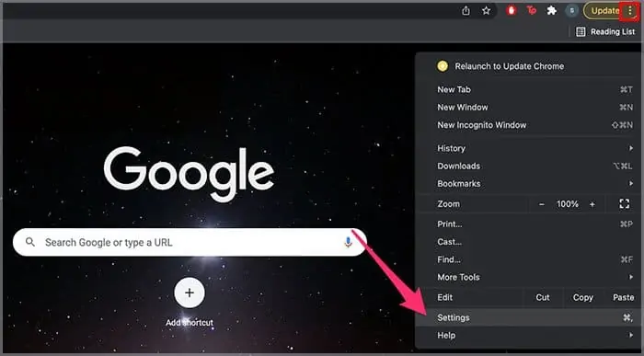The height and width of the screenshot is (356, 644).
Task: Click Cut in the Edit row
Action: 543,297
